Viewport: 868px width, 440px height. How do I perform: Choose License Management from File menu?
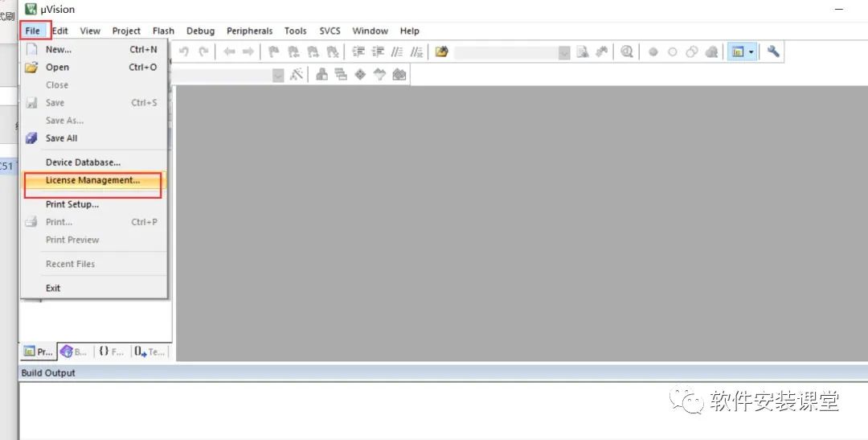coord(93,180)
